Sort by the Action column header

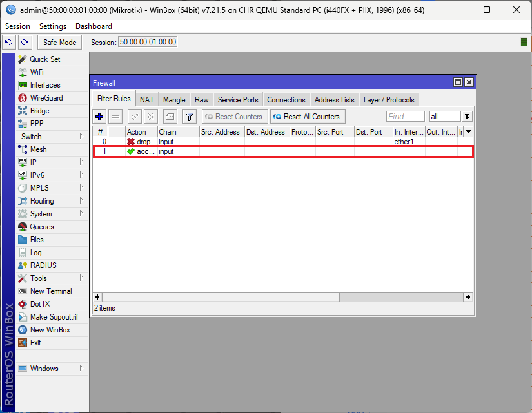coord(141,132)
